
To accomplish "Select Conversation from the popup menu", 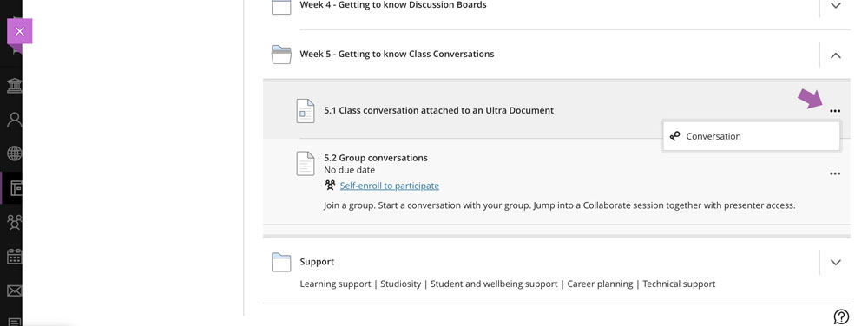I will 751,136.
